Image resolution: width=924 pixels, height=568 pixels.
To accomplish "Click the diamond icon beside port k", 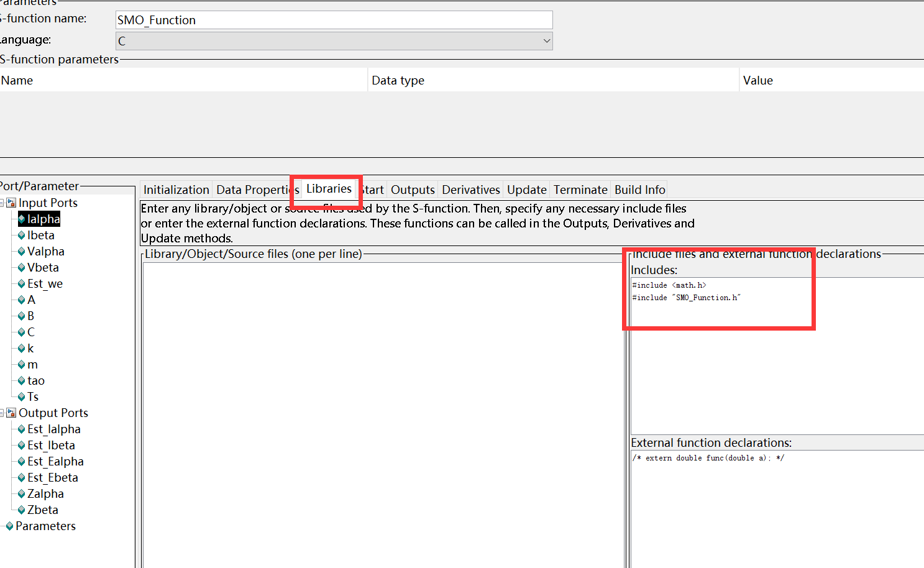I will click(x=22, y=349).
